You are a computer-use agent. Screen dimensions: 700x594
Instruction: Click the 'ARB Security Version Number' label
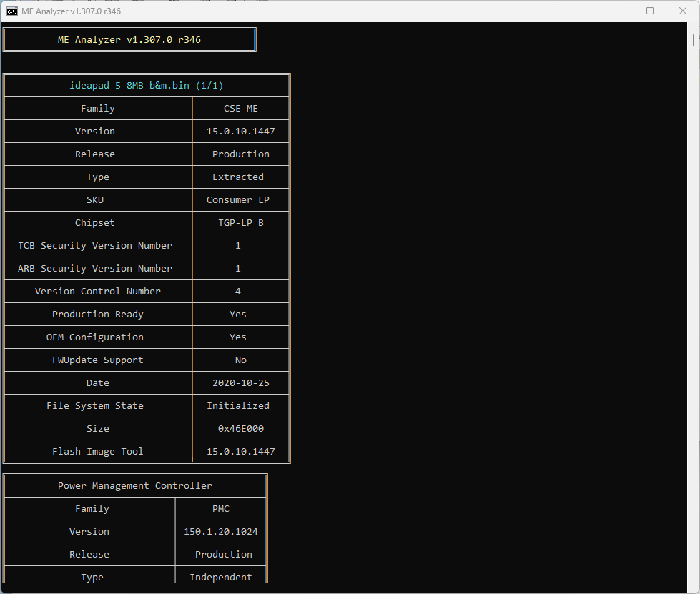(x=95, y=268)
